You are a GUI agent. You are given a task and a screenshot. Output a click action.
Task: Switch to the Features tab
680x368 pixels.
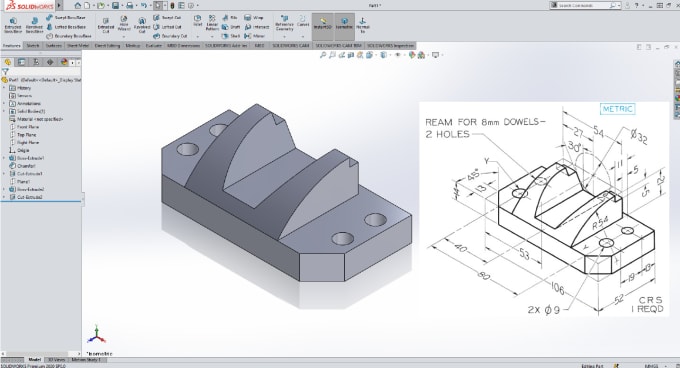coord(12,46)
